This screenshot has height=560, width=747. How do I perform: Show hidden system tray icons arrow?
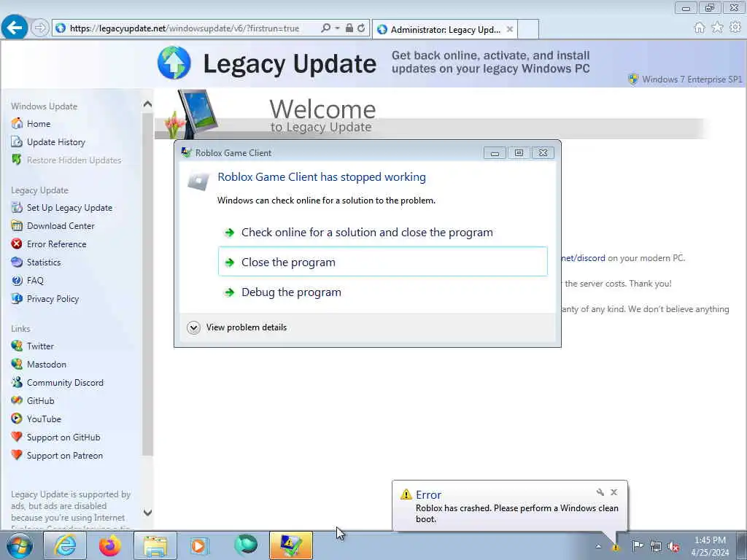598,546
